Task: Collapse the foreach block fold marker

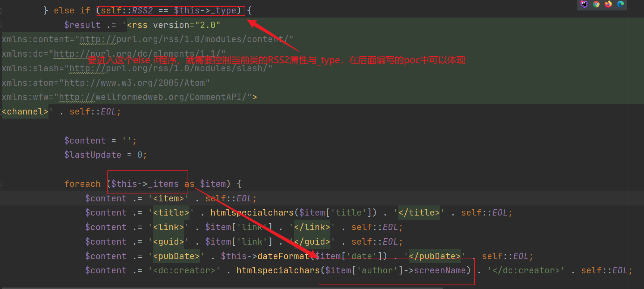Action: [x=1, y=183]
